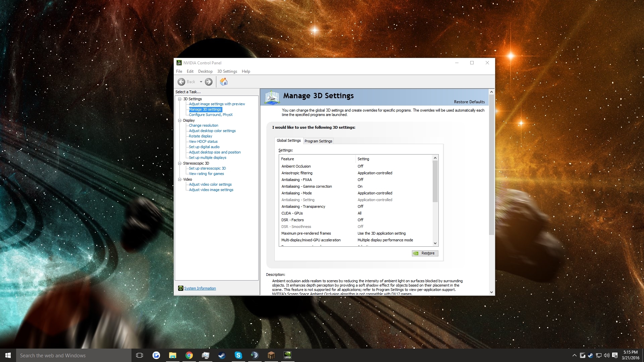Click settings list scrollbar down arrow
The image size is (644, 362).
coord(435,243)
